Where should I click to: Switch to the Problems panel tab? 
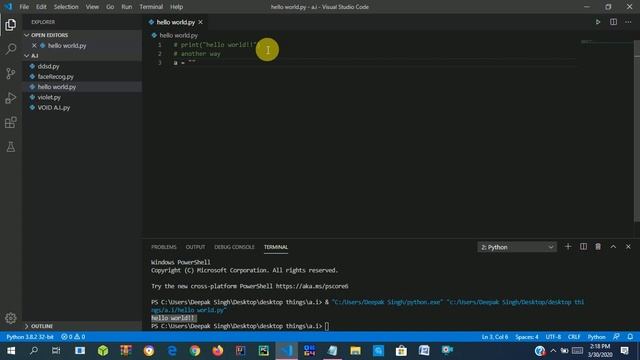tap(164, 247)
